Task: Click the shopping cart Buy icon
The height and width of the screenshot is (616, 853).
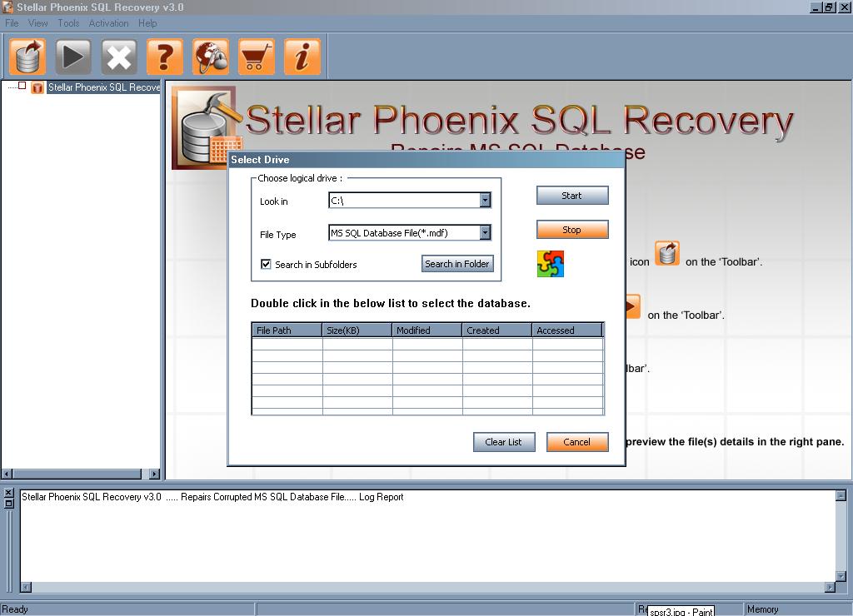Action: click(257, 57)
